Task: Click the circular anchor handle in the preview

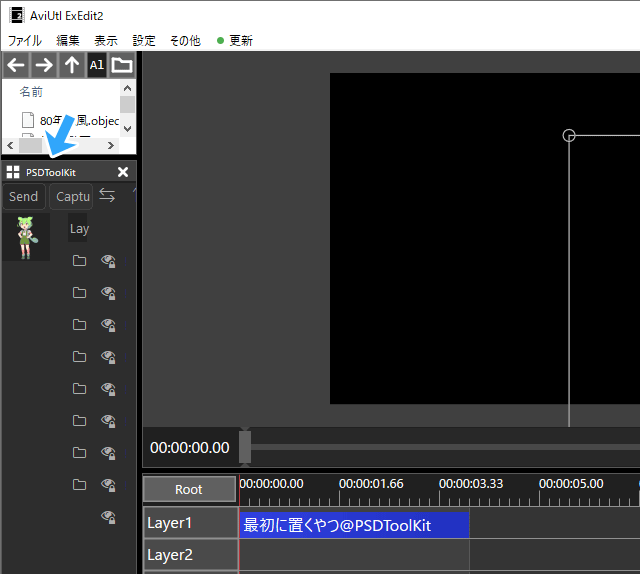Action: 569,136
